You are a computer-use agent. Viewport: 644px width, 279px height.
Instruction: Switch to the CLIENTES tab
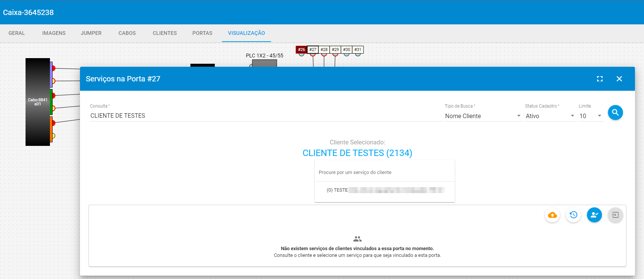[164, 33]
